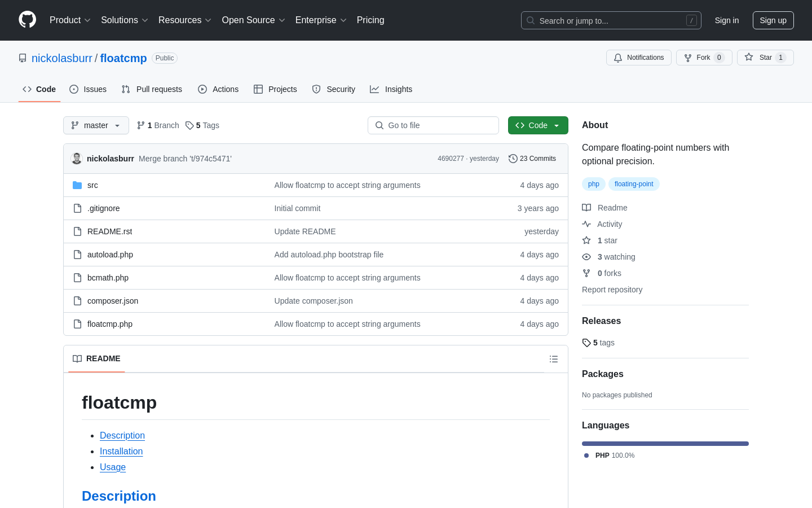Viewport: 812px width, 508px height.
Task: Click the repository icon before nickolasburr
Action: point(23,58)
